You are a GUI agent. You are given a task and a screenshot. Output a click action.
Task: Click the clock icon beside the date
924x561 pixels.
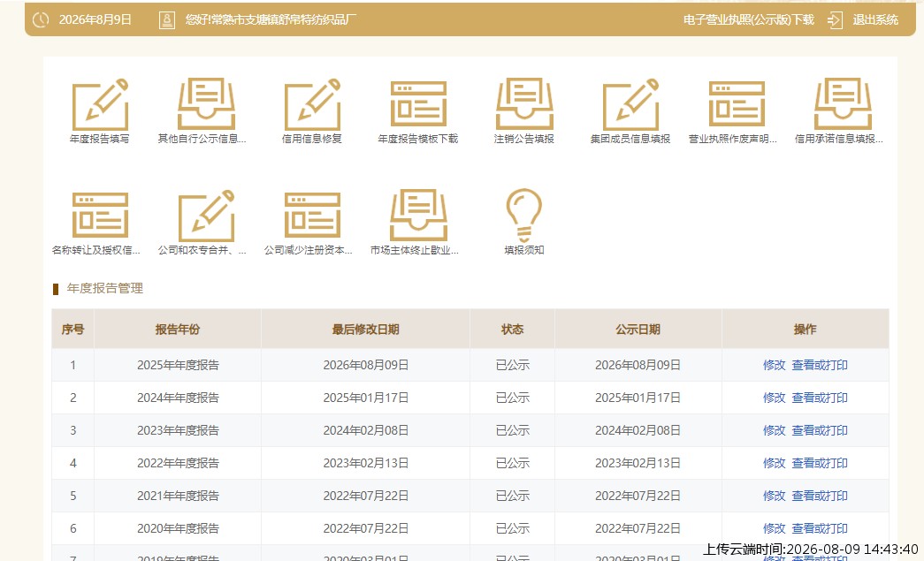click(41, 20)
